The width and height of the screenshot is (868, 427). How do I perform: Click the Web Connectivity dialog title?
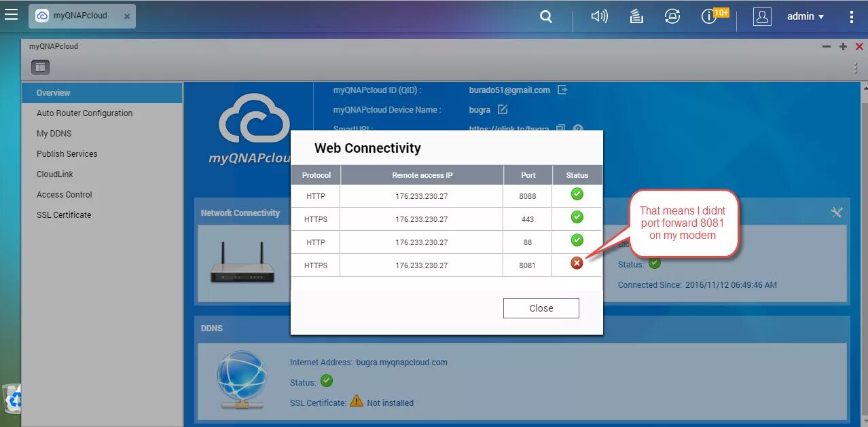click(367, 148)
